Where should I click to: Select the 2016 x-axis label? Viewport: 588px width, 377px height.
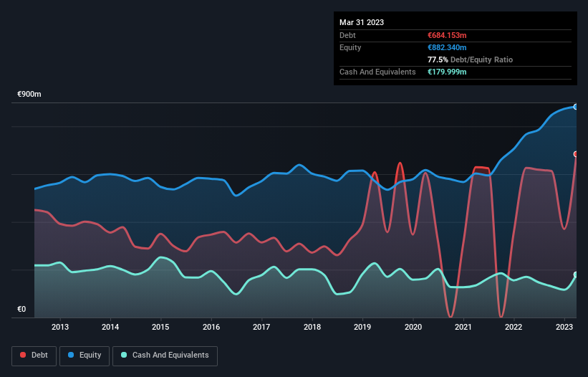click(x=211, y=327)
